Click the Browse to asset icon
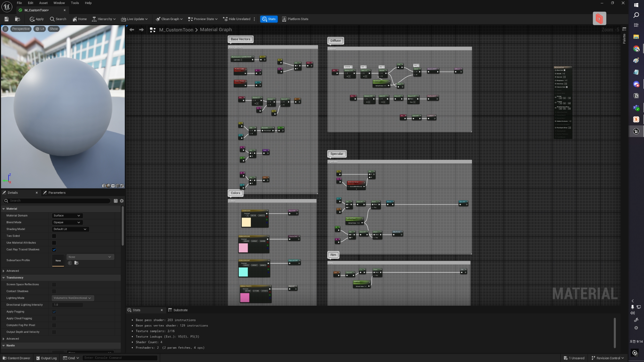This screenshot has width=644, height=362. pos(17,19)
